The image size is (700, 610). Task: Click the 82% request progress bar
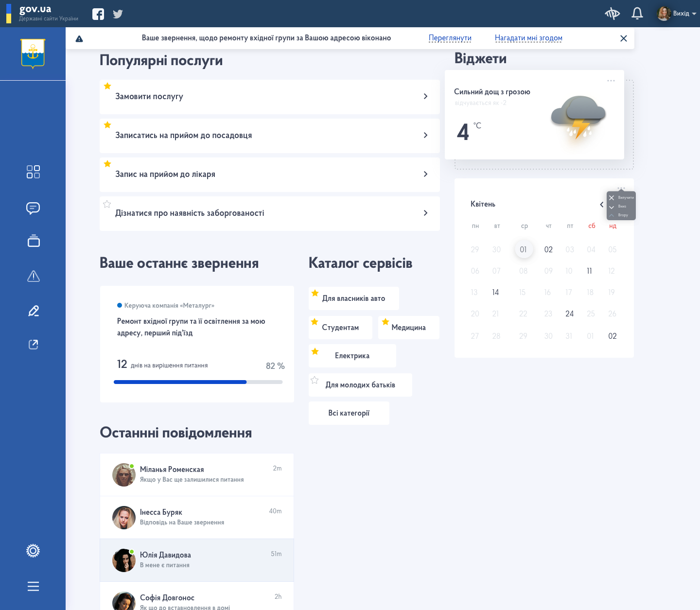[198, 382]
